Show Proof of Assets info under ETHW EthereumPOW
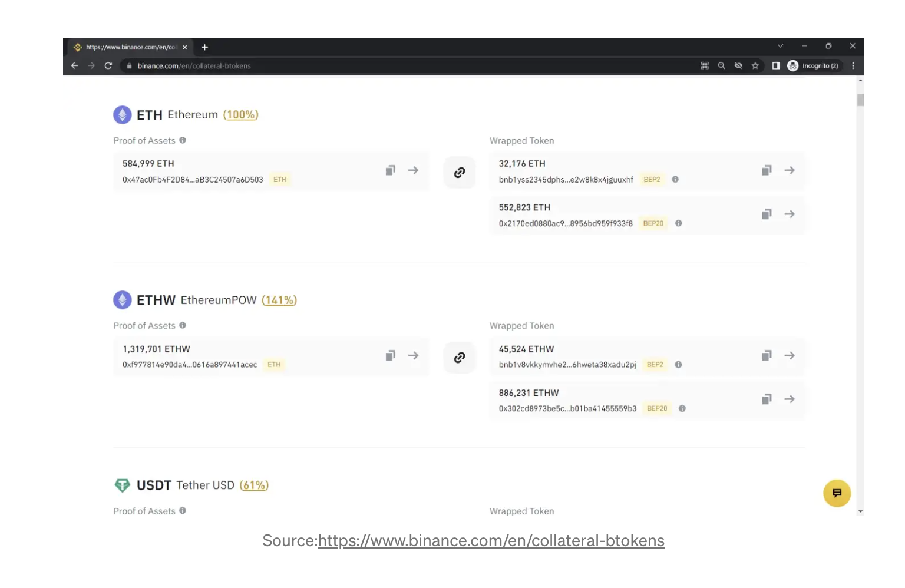905x588 pixels. (183, 325)
